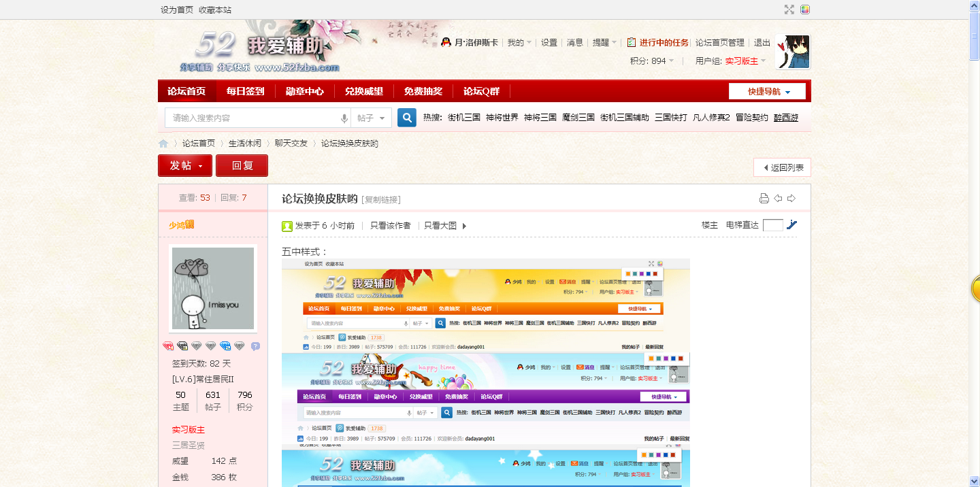The width and height of the screenshot is (980, 487).
Task: Open the 发帖 post button dropdown
Action: point(185,165)
